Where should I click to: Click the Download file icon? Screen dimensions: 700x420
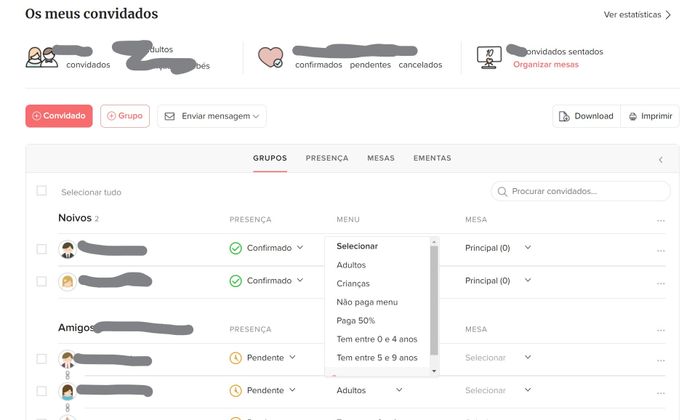[x=564, y=116]
